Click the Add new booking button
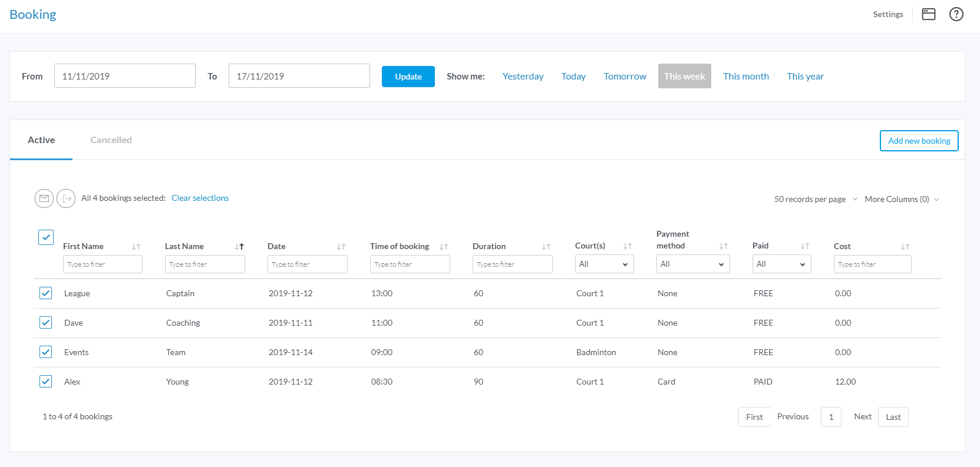The width and height of the screenshot is (980, 467). [919, 141]
